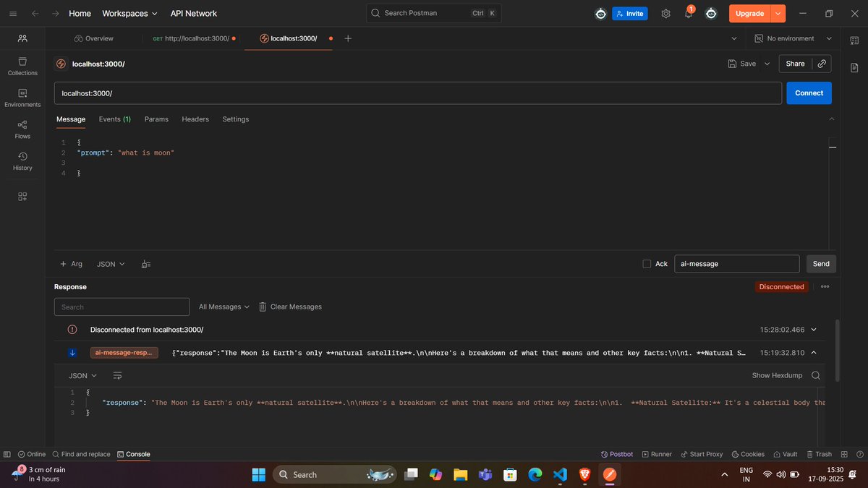Click the copy link icon beside Share
The height and width of the screenshot is (488, 868).
pyautogui.click(x=822, y=64)
